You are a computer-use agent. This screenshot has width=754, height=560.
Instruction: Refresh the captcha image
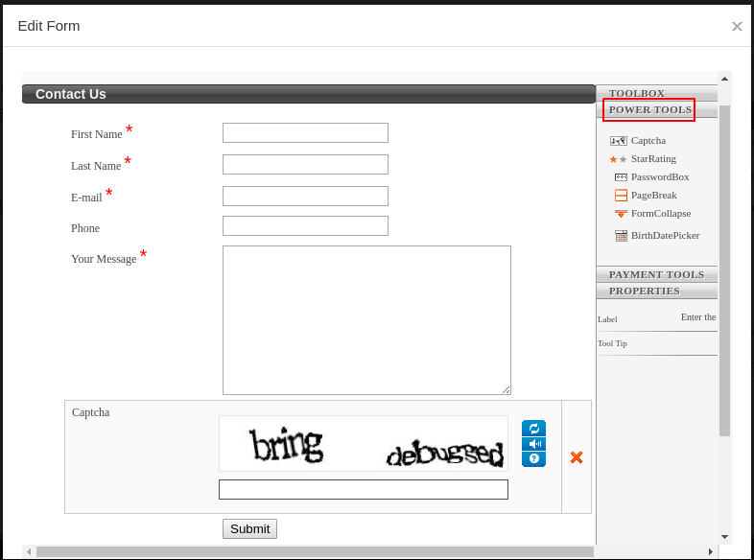click(x=533, y=429)
